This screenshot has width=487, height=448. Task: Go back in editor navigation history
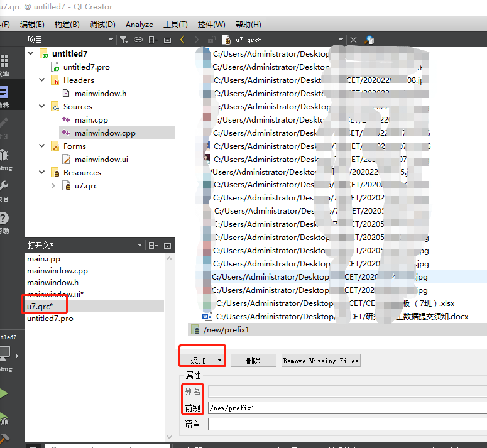183,40
